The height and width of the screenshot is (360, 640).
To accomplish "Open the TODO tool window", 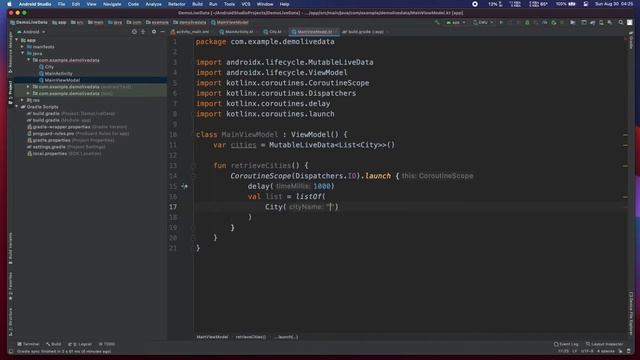I will [107, 344].
